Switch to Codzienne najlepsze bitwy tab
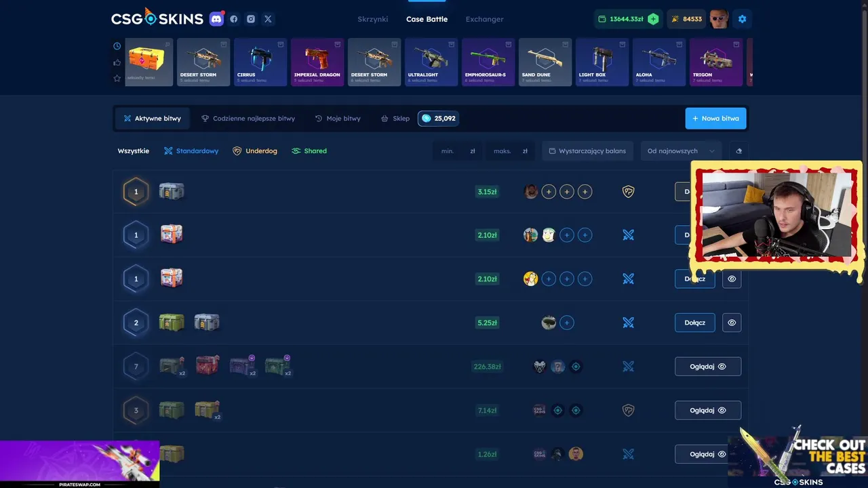 (x=248, y=119)
